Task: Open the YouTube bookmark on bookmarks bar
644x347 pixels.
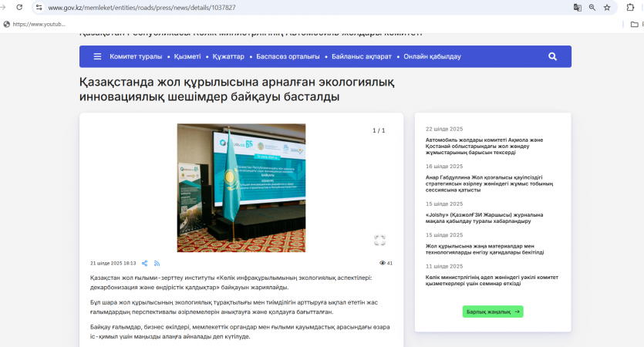Action: pos(35,24)
